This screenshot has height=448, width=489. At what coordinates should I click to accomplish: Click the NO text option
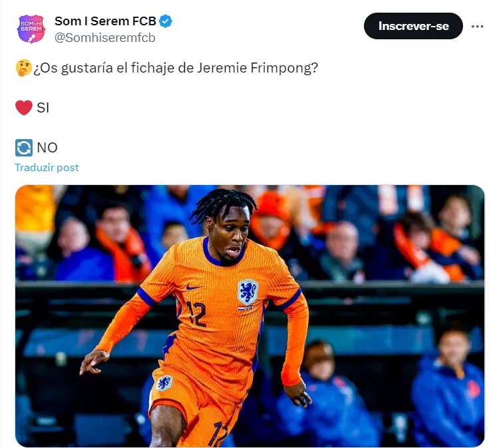pyautogui.click(x=47, y=148)
